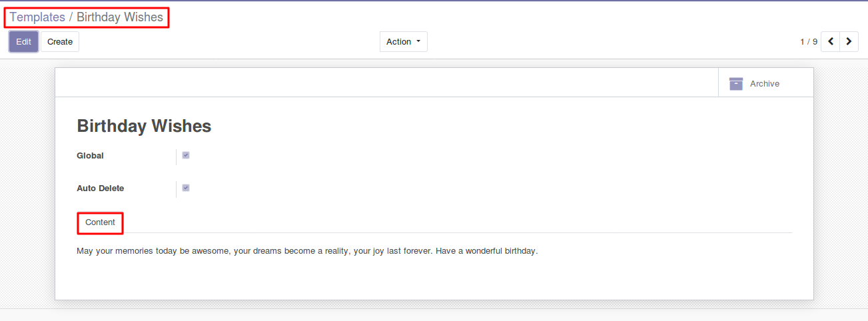Select the Birthday Wishes breadcrumb text
868x321 pixels.
(120, 17)
